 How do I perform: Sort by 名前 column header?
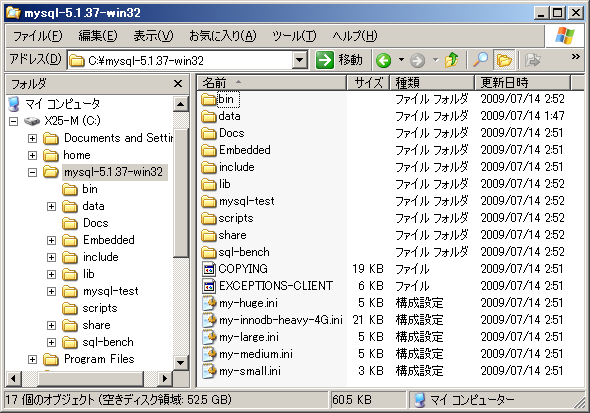tap(271, 82)
